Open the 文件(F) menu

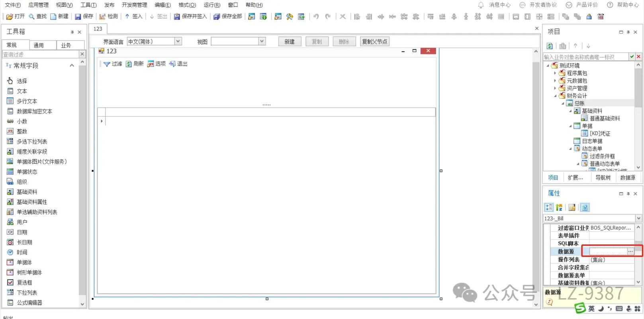[x=13, y=5]
